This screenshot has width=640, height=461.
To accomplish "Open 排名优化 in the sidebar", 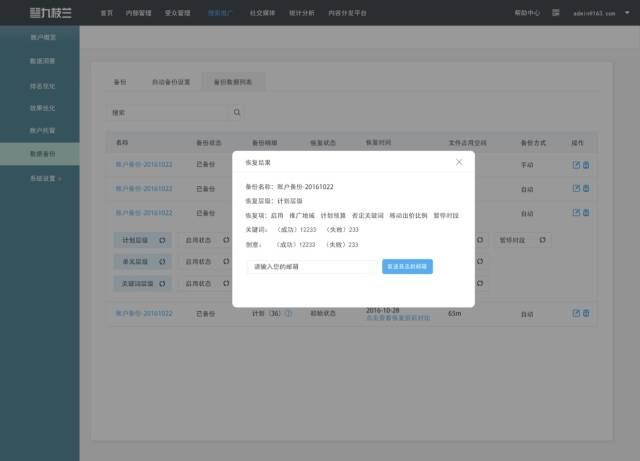I will click(42, 86).
